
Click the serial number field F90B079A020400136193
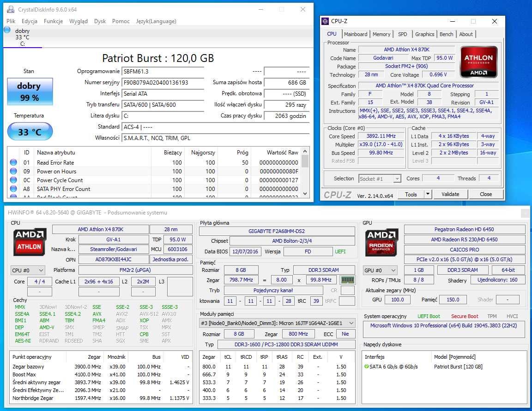pos(163,83)
